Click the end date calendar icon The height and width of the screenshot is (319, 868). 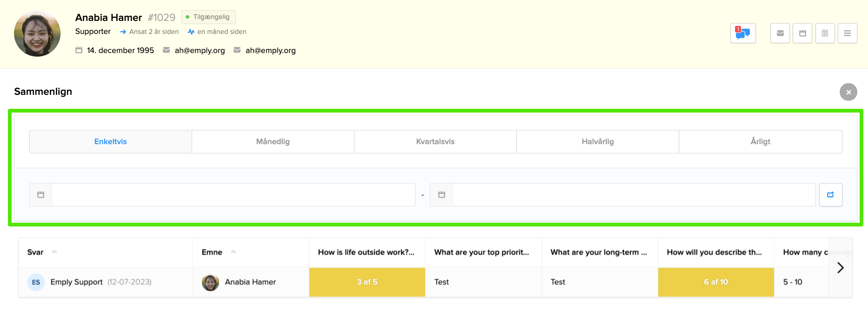coord(441,195)
